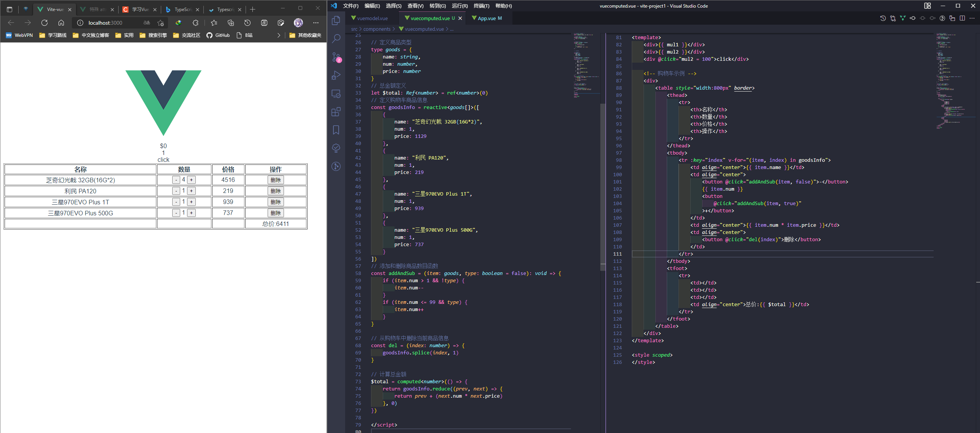This screenshot has width=980, height=433.
Task: Open Bookmarks view in activity bar
Action: pyautogui.click(x=336, y=130)
